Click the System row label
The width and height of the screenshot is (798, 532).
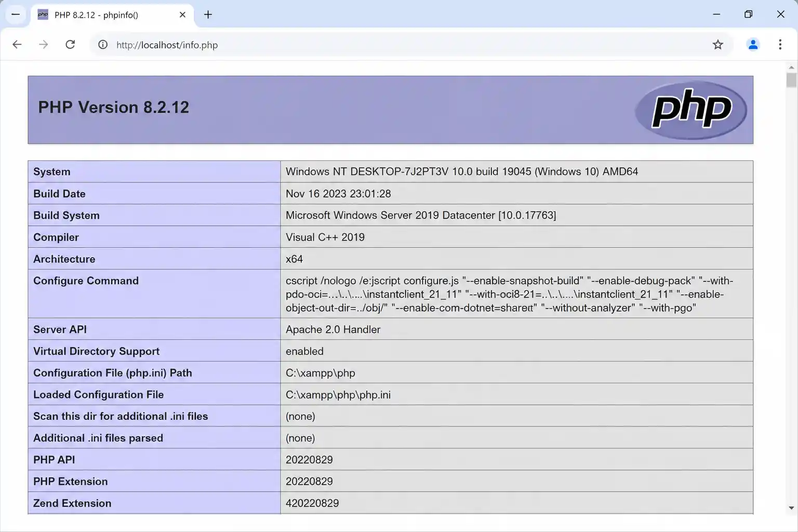click(x=52, y=172)
